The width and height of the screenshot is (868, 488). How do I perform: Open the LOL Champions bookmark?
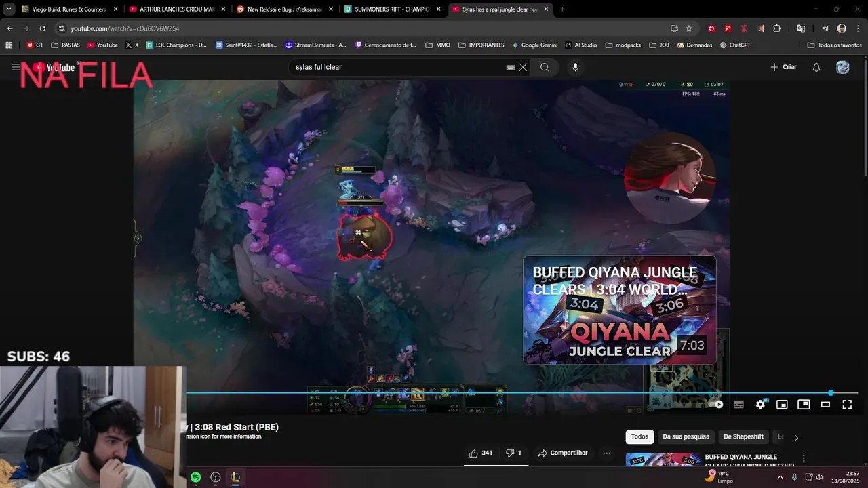pyautogui.click(x=176, y=45)
